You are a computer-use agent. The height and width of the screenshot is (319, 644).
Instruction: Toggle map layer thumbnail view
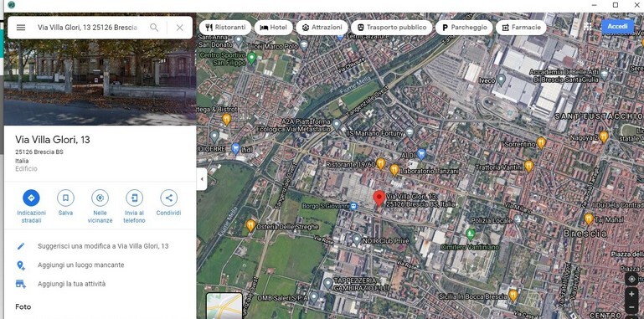click(x=224, y=306)
